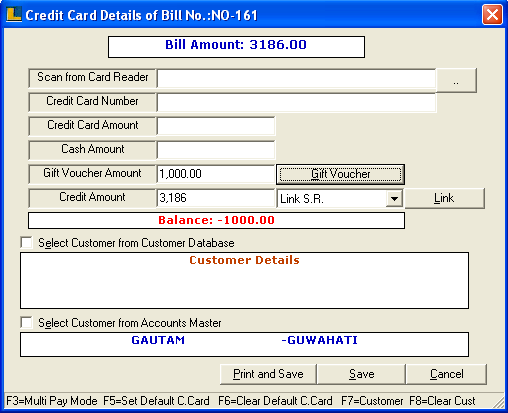Screen dimensions: 508x413
Task: Click the Link button
Action: [444, 198]
